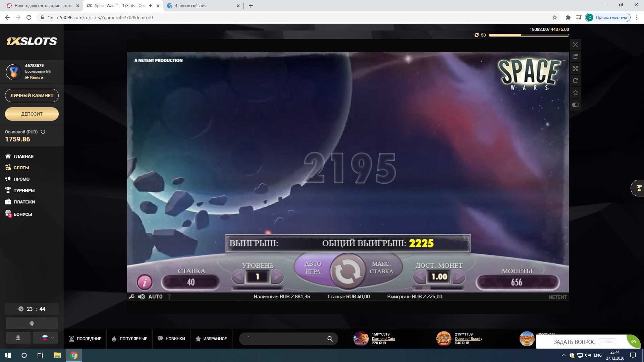The image size is (644, 362).
Task: Add game to favorites star icon
Action: tap(575, 93)
